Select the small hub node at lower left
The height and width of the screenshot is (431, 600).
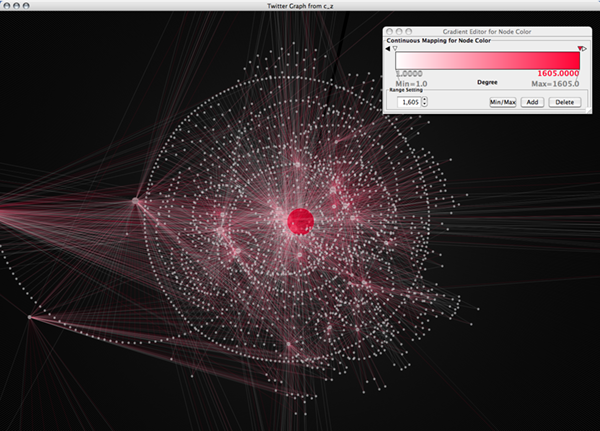(30, 317)
